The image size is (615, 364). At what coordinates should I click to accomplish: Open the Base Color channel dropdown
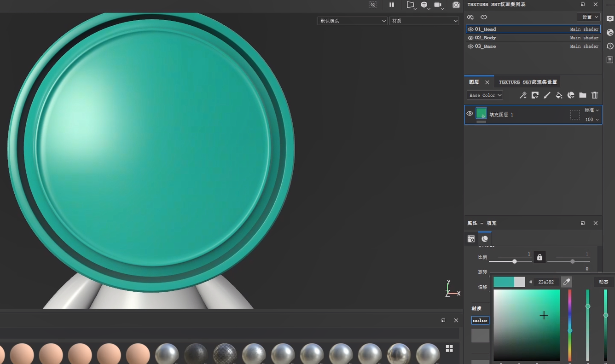[485, 95]
